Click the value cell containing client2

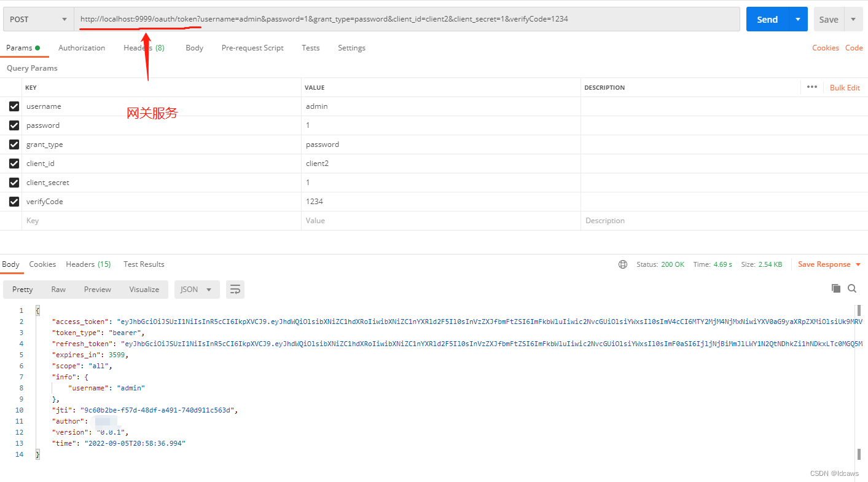pyautogui.click(x=440, y=164)
